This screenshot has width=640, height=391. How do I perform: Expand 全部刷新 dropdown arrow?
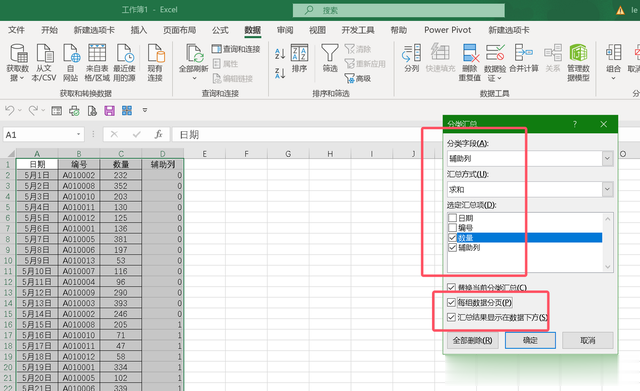194,78
